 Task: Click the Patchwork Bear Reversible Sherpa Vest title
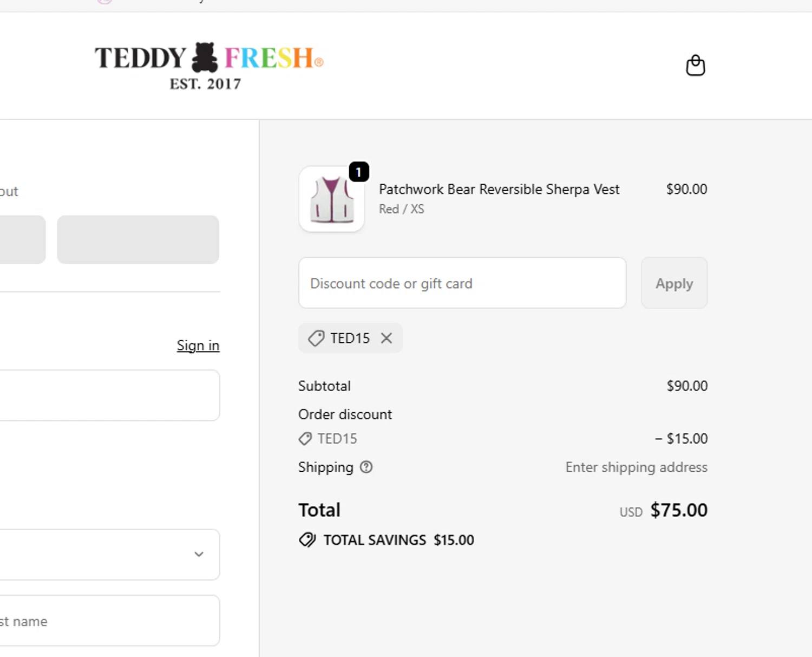499,189
